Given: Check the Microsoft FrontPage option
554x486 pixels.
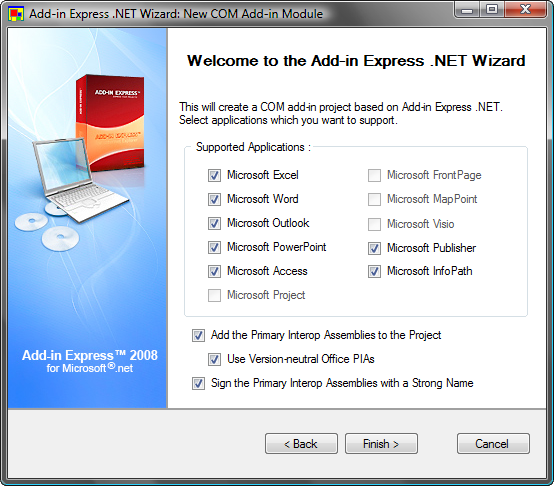Looking at the screenshot, I should coord(374,175).
